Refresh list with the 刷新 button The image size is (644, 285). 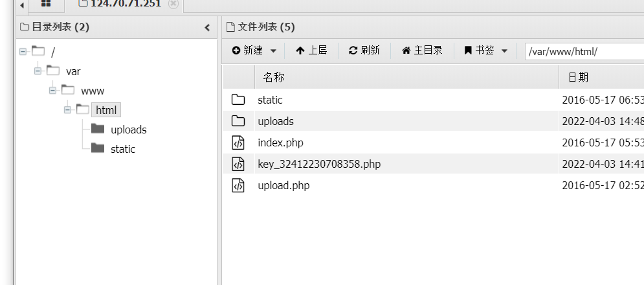point(364,50)
